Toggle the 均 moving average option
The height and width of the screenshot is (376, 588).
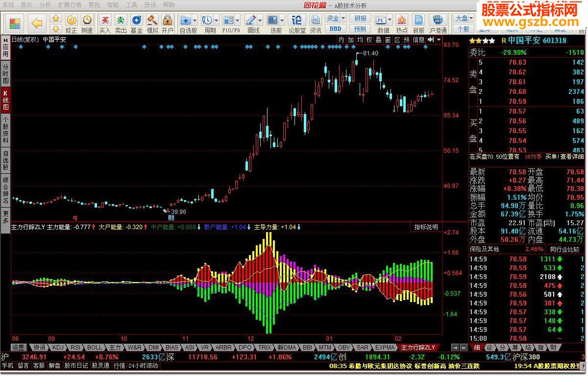point(360,40)
